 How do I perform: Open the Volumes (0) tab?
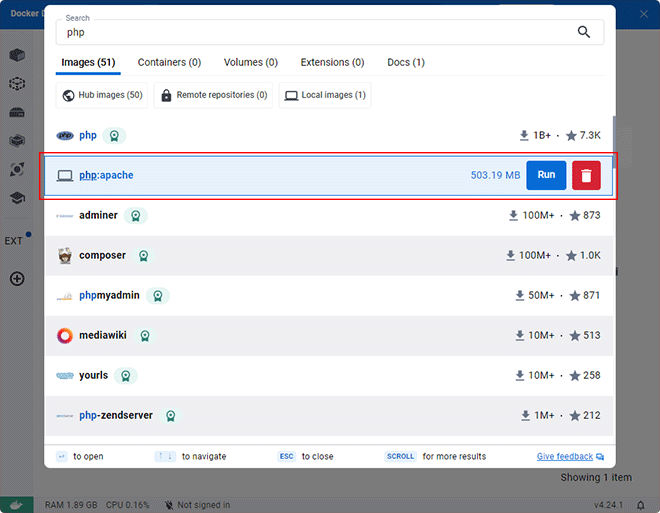coord(250,62)
